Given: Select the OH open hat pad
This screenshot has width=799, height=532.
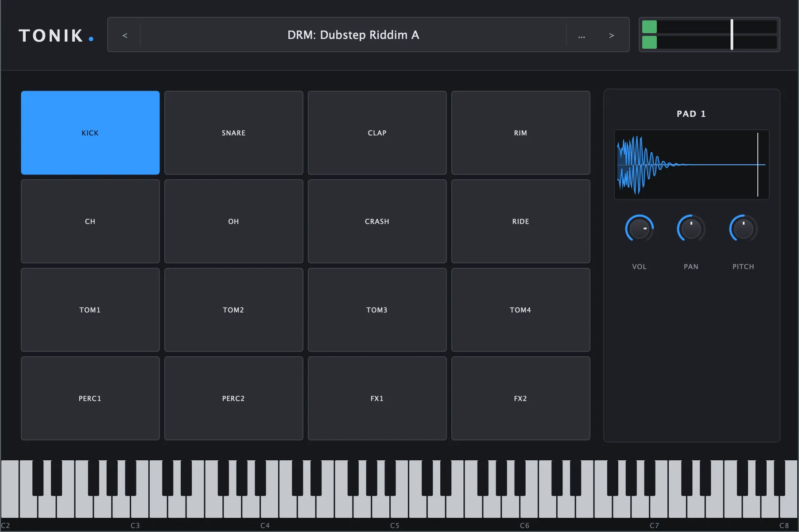Looking at the screenshot, I should pyautogui.click(x=234, y=221).
